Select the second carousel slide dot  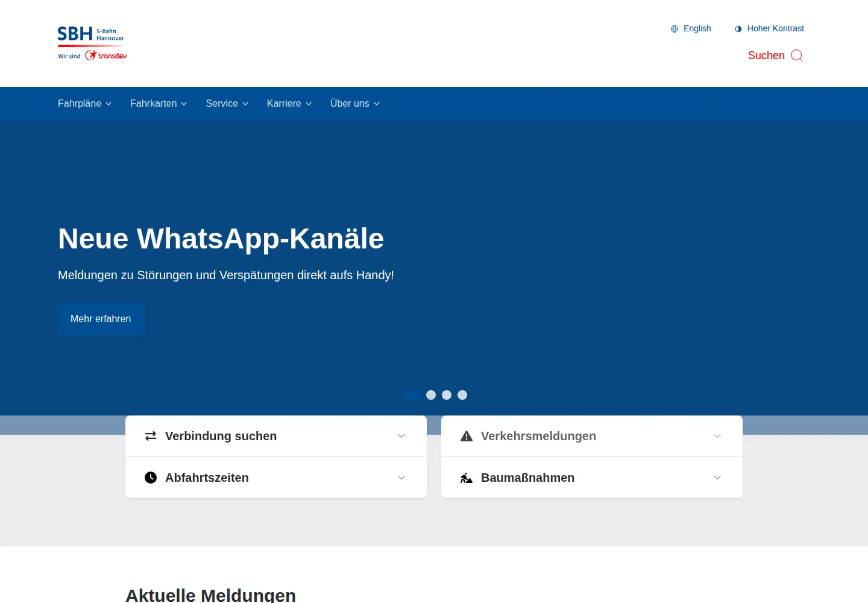point(431,395)
